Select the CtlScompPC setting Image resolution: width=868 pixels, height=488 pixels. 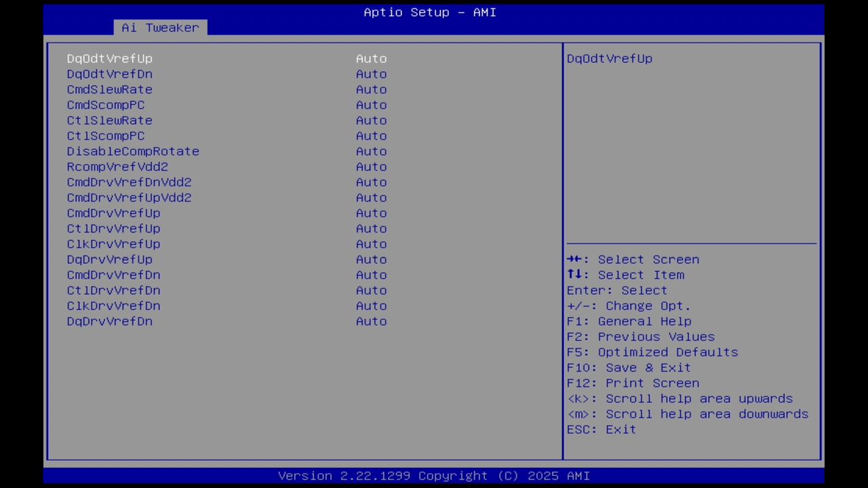pos(106,136)
